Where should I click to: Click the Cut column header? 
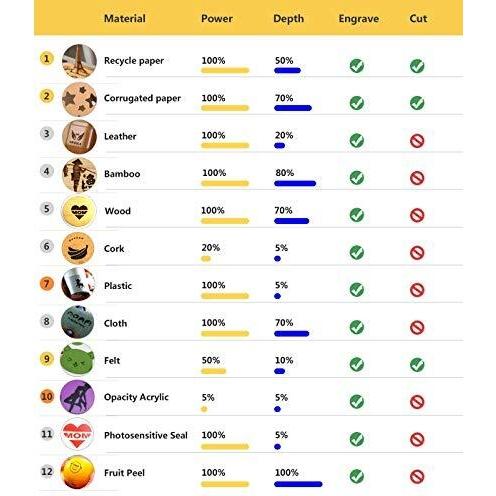point(418,18)
